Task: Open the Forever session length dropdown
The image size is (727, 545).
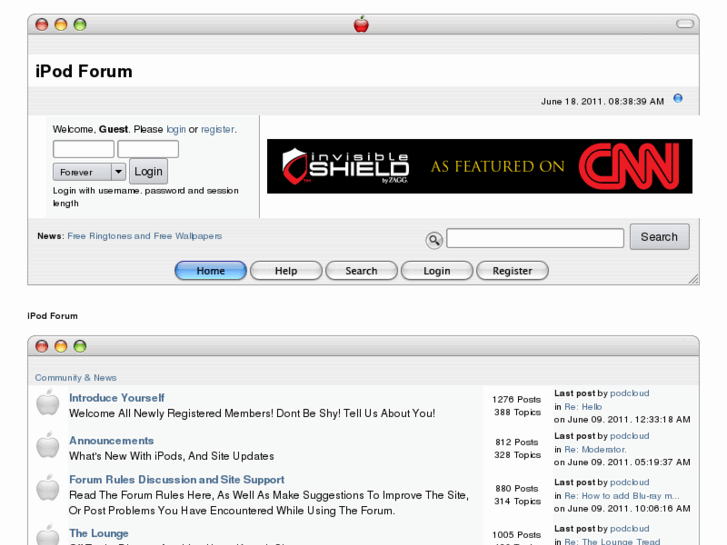Action: pos(89,172)
